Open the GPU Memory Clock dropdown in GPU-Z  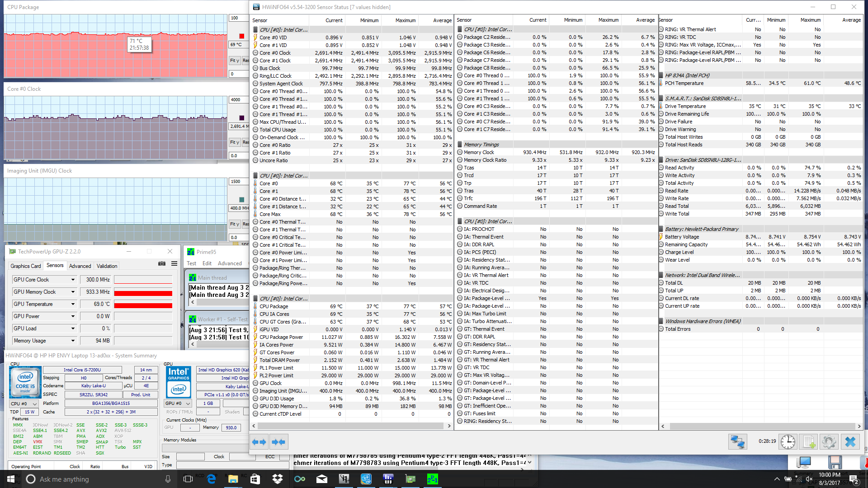click(73, 292)
